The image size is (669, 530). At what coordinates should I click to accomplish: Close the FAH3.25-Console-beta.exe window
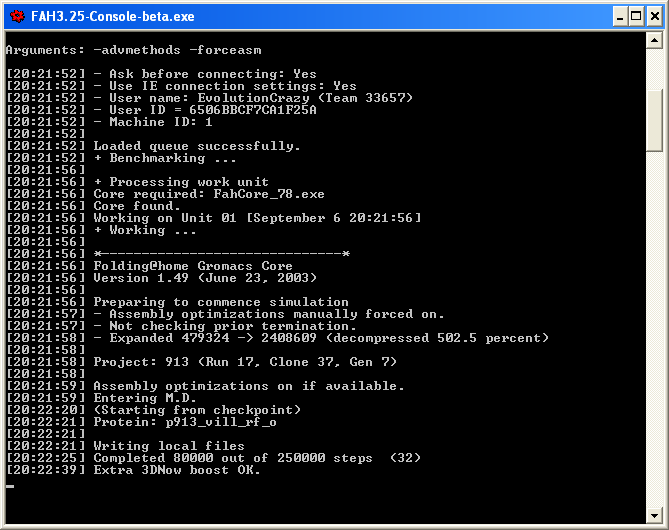654,17
